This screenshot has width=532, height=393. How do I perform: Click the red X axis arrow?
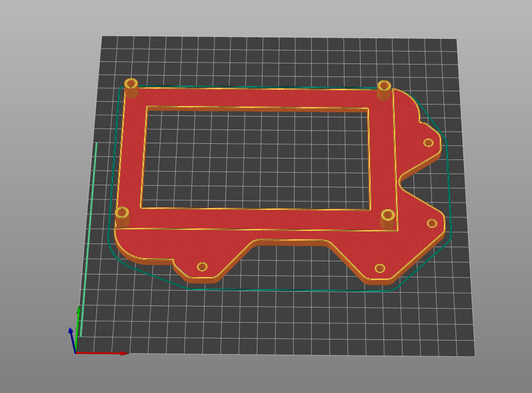pos(102,353)
